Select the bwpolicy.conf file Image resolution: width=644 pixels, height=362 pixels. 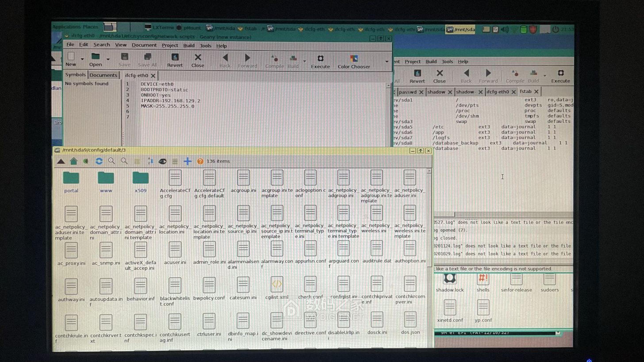click(209, 289)
